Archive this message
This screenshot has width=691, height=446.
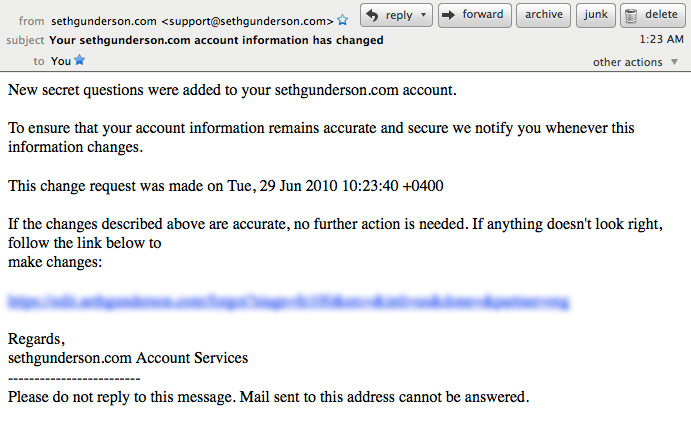point(543,15)
